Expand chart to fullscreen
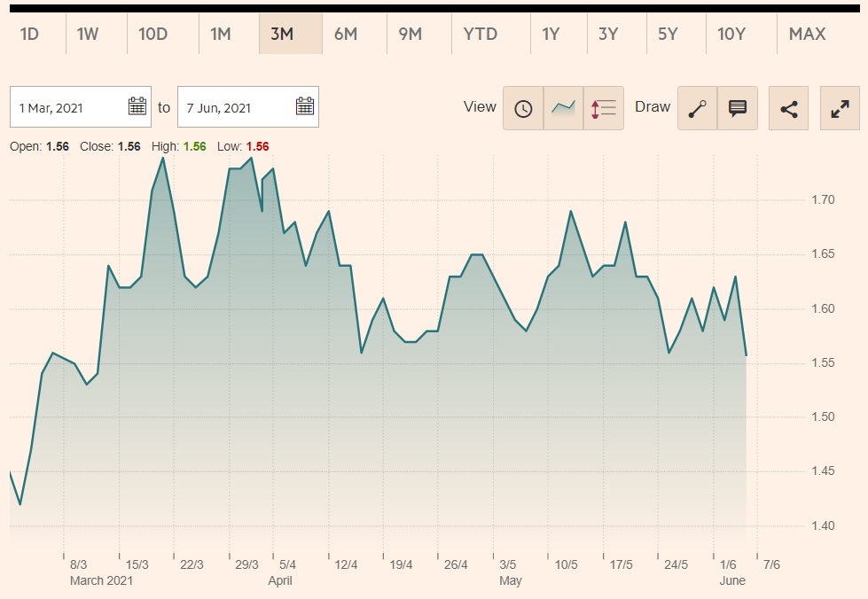The width and height of the screenshot is (868, 599). pos(840,108)
